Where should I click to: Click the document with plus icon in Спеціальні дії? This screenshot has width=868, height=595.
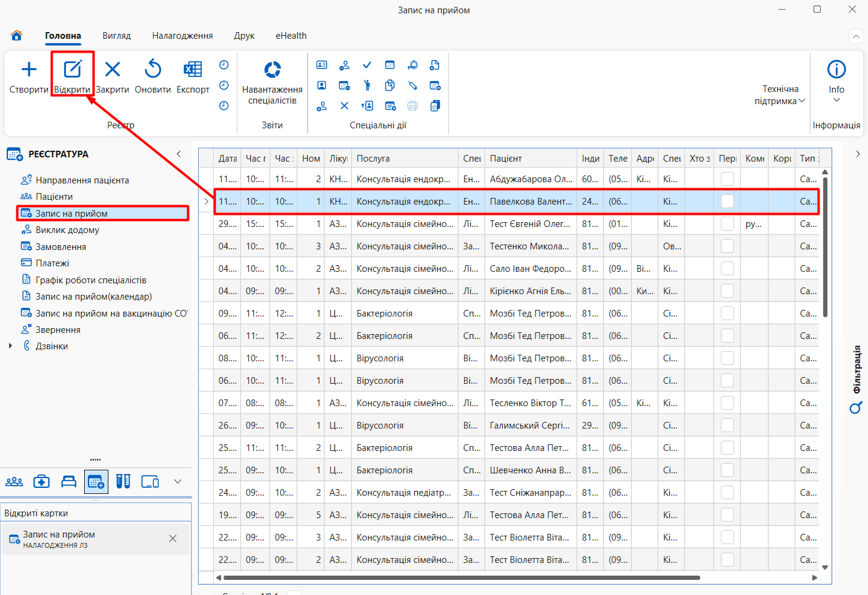435,65
